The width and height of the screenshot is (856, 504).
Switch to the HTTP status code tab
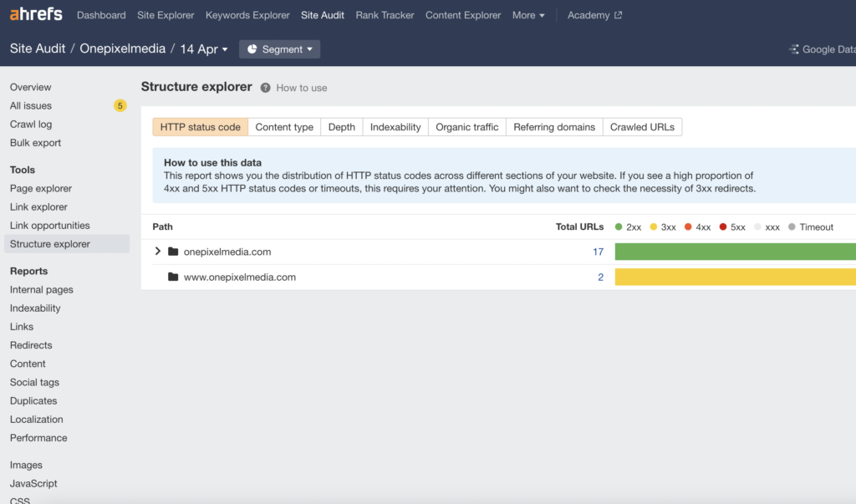[x=201, y=127]
